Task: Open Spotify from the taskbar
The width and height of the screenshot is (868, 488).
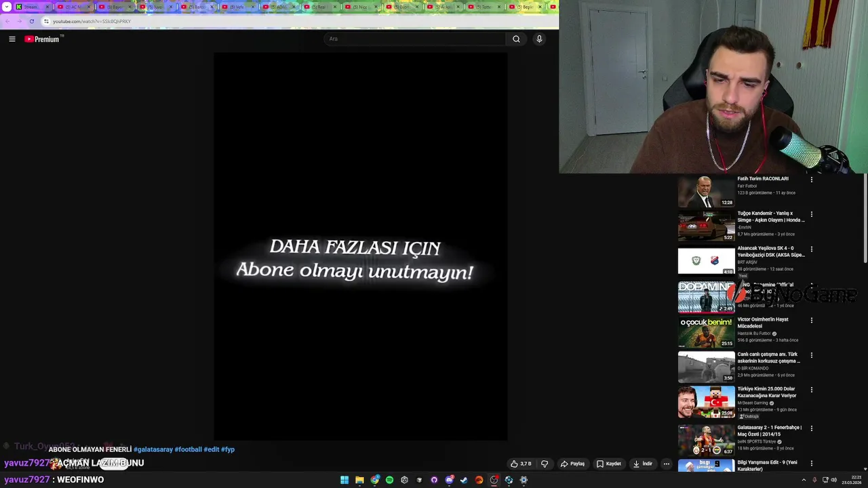Action: [x=389, y=480]
